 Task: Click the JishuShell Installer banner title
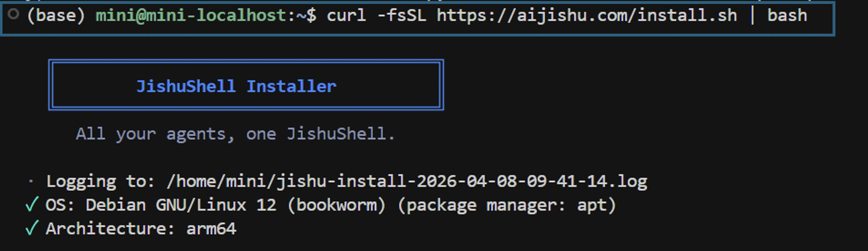(x=236, y=86)
